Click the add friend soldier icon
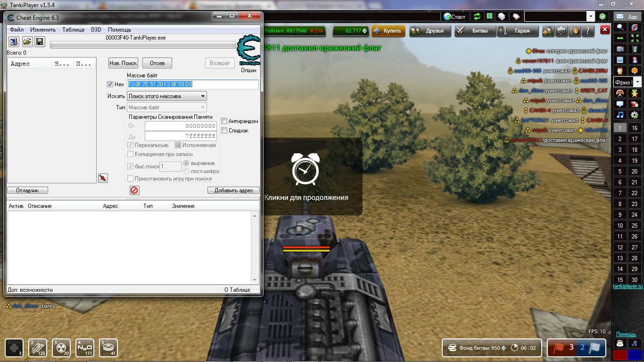 [x=548, y=31]
